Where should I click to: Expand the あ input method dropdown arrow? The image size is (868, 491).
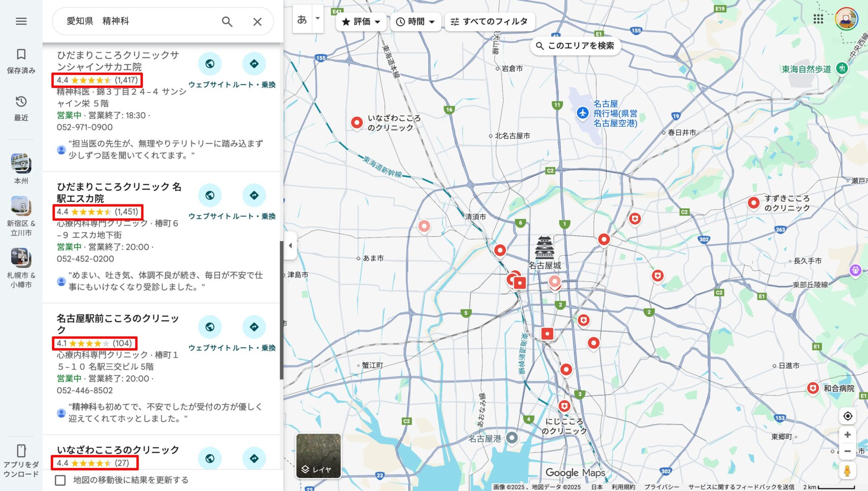pyautogui.click(x=317, y=19)
